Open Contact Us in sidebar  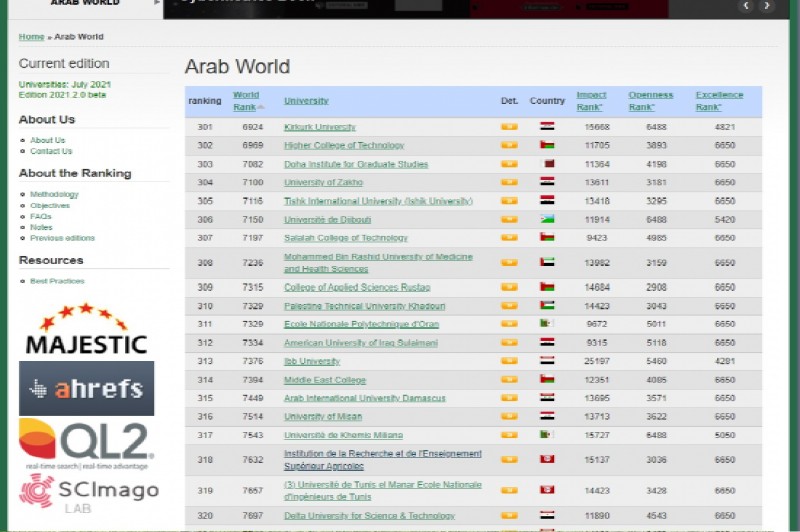(x=51, y=151)
